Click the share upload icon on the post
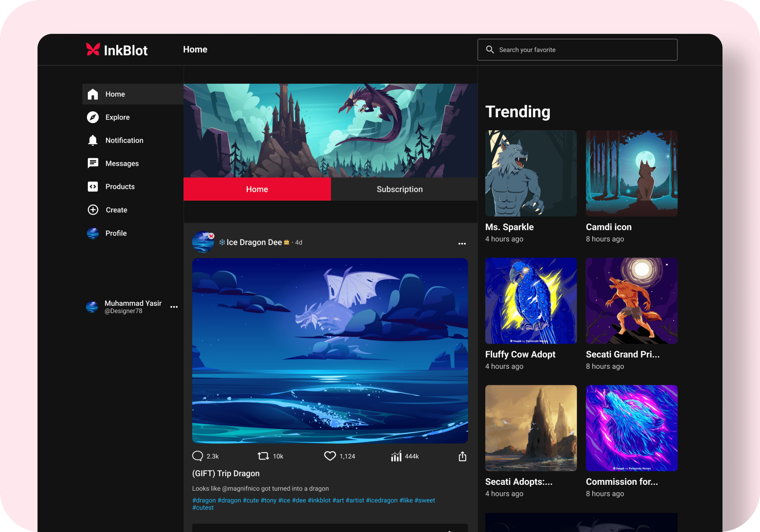Viewport: 760px width, 532px height. 462,456
